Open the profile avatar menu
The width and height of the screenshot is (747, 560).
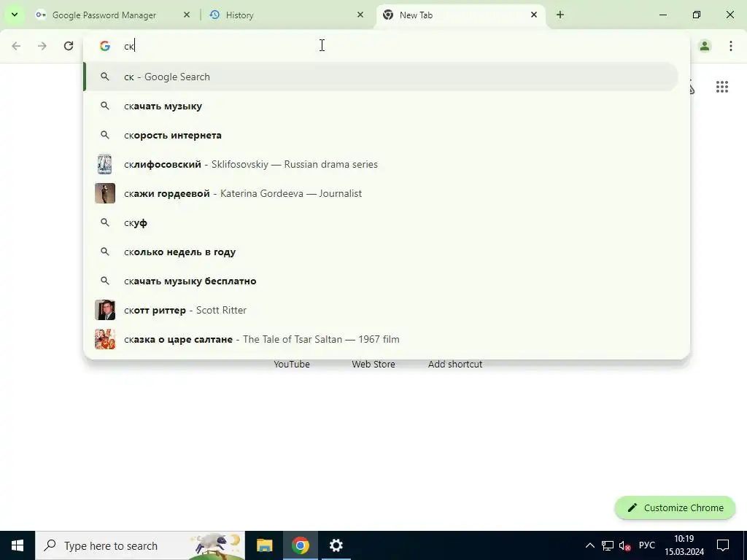pyautogui.click(x=705, y=46)
